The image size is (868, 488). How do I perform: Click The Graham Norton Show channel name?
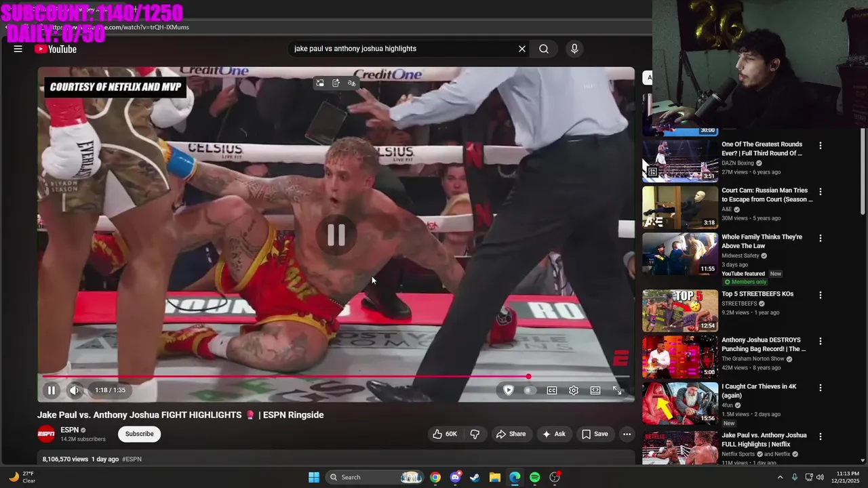[x=753, y=359]
